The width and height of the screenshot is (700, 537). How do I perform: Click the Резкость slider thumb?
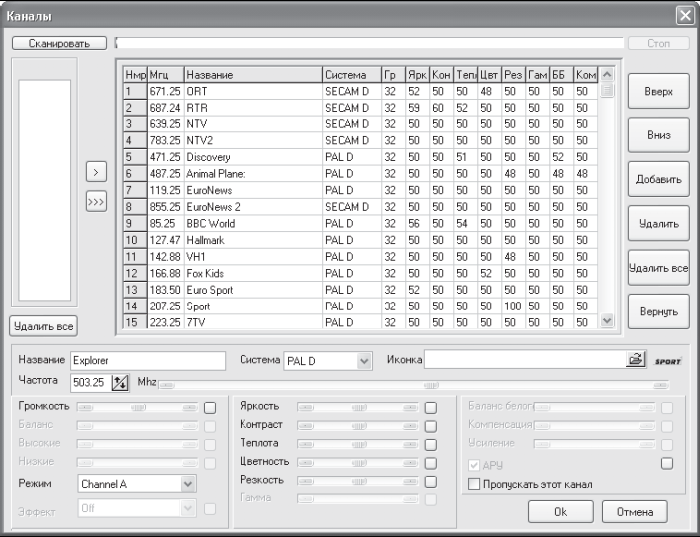click(359, 482)
